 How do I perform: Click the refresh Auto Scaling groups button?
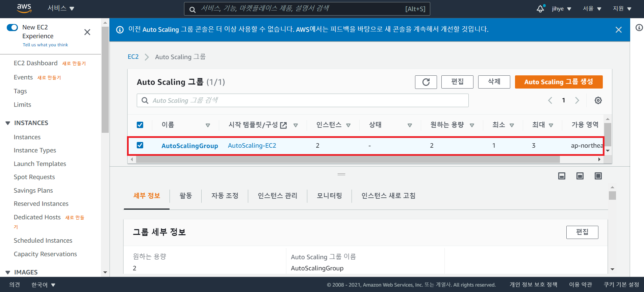(x=426, y=82)
